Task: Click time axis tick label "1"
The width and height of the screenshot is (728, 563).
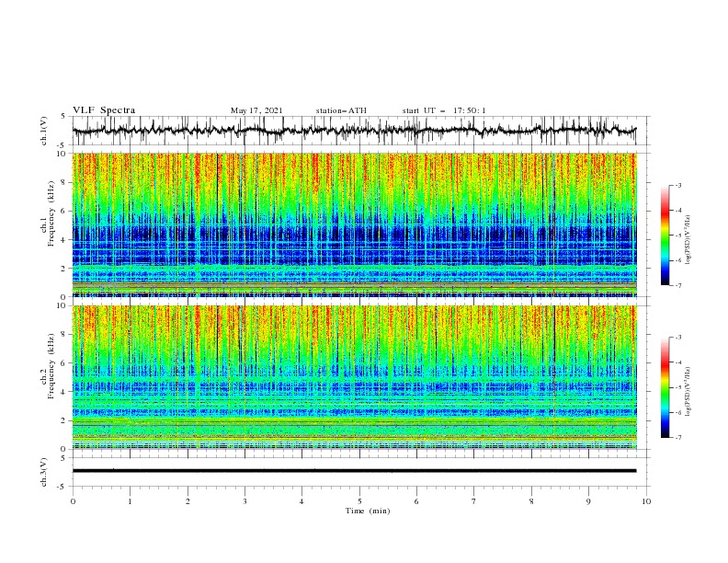Action: (x=130, y=501)
